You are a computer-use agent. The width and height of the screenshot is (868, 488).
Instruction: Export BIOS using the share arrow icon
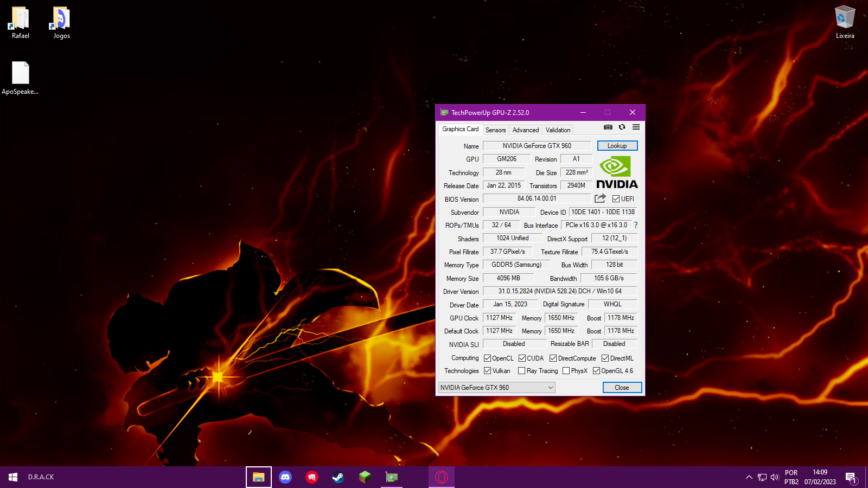[600, 198]
